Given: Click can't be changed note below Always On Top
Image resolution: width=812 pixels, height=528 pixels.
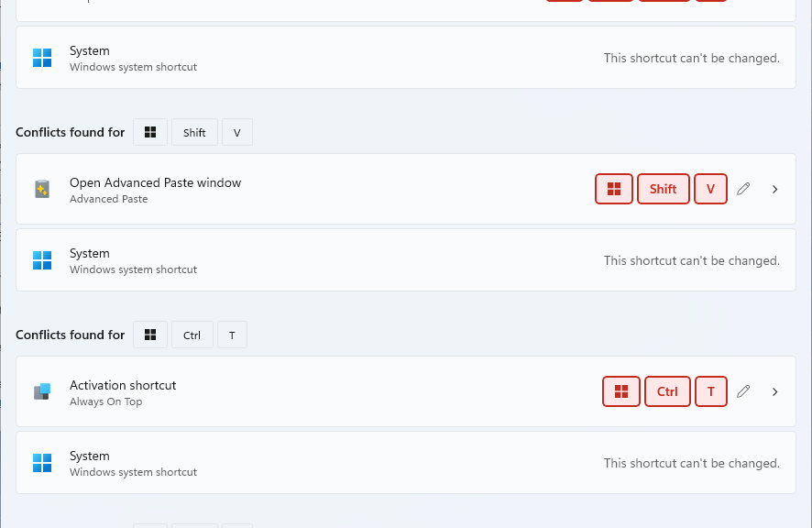Looking at the screenshot, I should click(692, 463).
